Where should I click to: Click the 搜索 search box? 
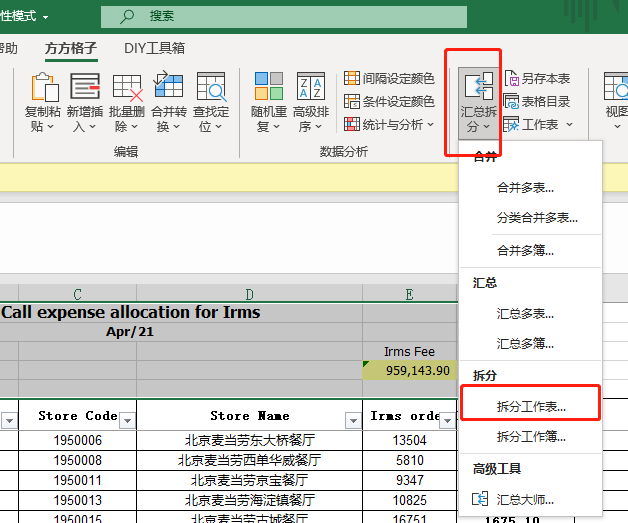point(284,16)
